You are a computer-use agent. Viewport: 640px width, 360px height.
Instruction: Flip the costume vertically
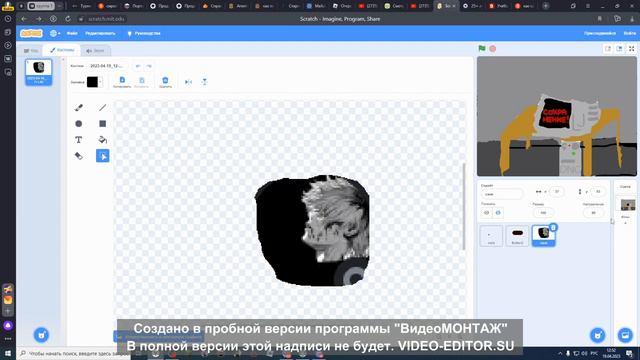pyautogui.click(x=204, y=82)
